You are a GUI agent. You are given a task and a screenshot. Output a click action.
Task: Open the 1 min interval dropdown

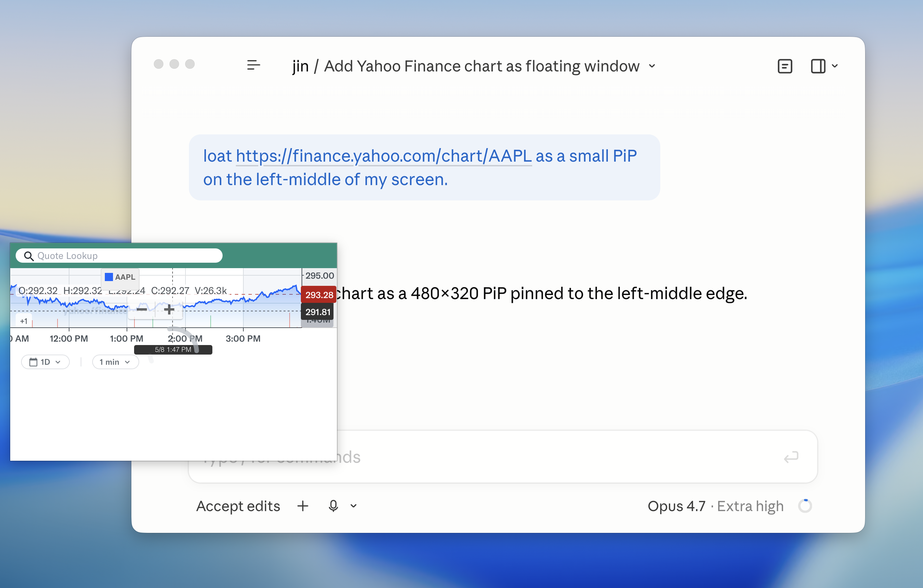tap(115, 362)
